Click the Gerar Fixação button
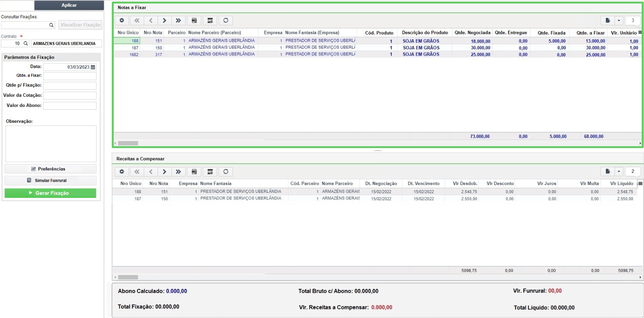 point(50,193)
